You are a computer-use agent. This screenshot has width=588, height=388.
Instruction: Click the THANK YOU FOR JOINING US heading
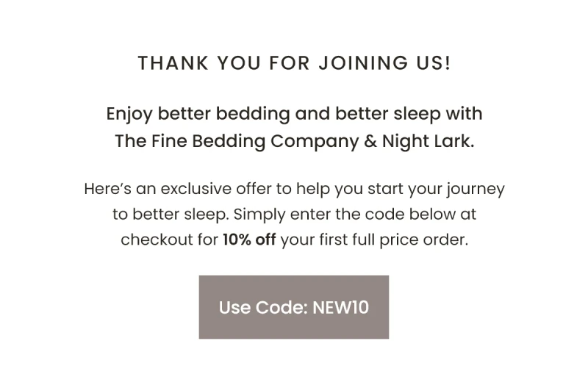click(295, 62)
